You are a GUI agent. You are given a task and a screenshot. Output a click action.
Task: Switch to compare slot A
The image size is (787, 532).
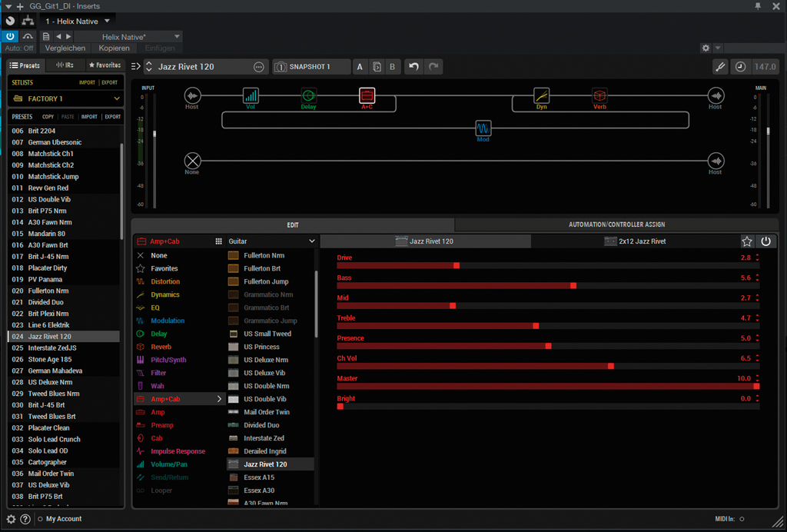point(360,67)
